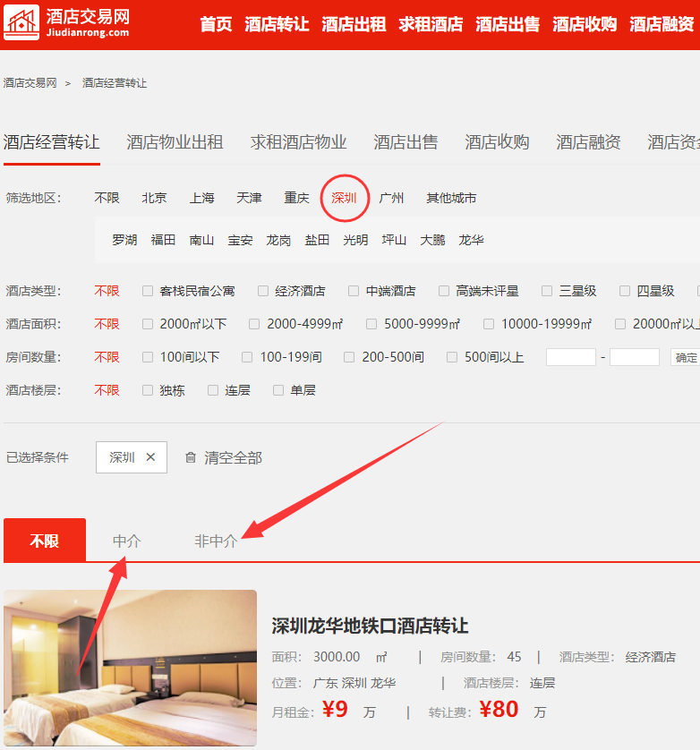Image resolution: width=700 pixels, height=750 pixels.
Task: Enable the 高端未评星 checkbox
Action: coord(444,291)
